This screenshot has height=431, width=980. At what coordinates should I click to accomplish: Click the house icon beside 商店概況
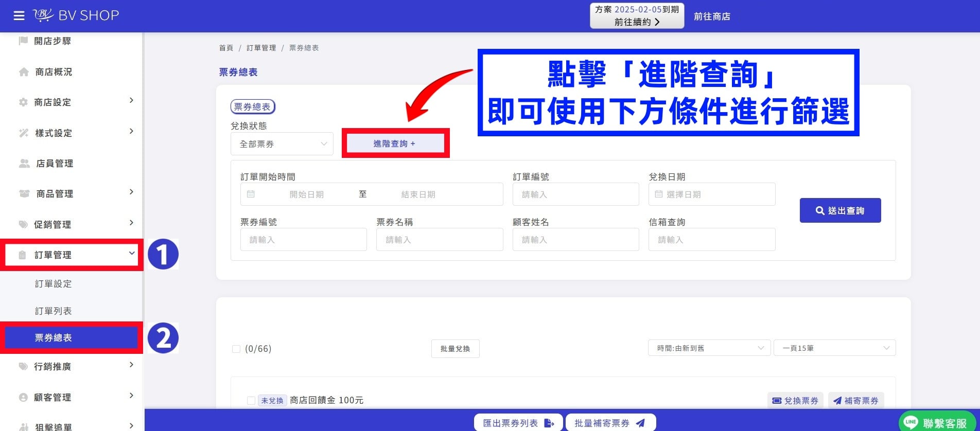[24, 72]
